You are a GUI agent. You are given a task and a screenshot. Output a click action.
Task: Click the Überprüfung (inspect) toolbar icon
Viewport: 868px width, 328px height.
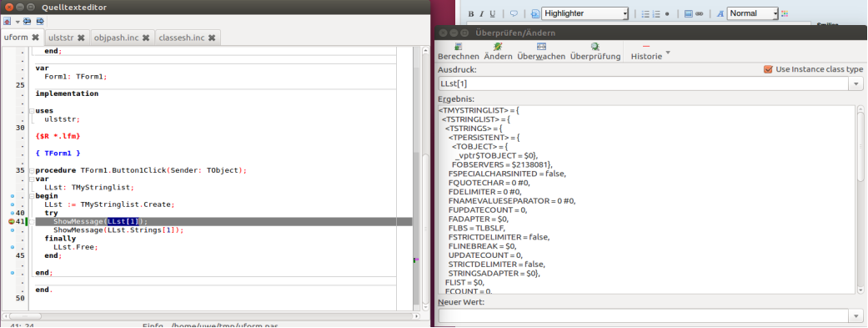click(595, 48)
